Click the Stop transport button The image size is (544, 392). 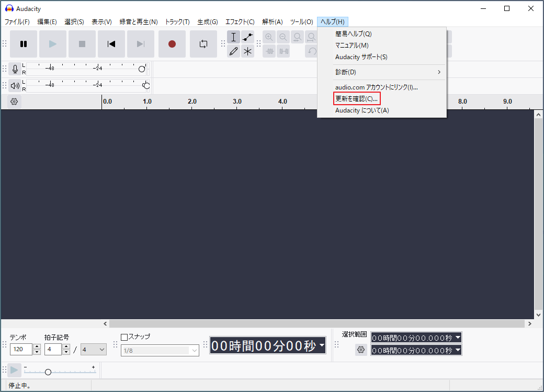(x=82, y=44)
